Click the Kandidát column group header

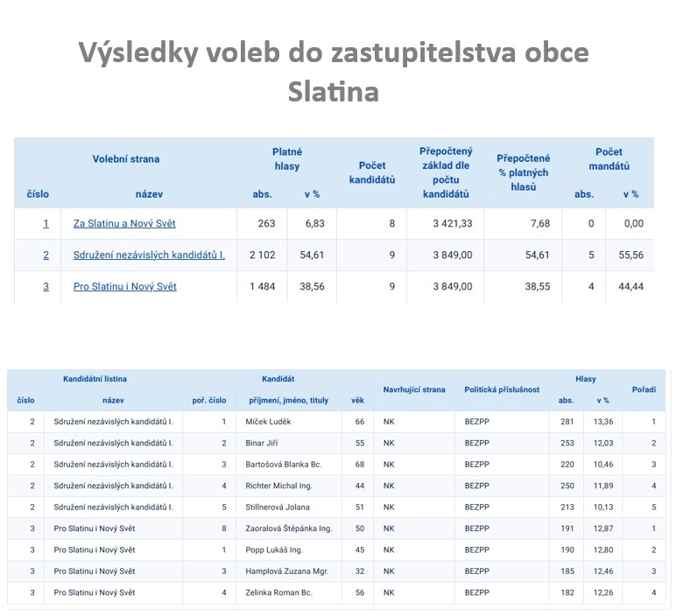278,379
